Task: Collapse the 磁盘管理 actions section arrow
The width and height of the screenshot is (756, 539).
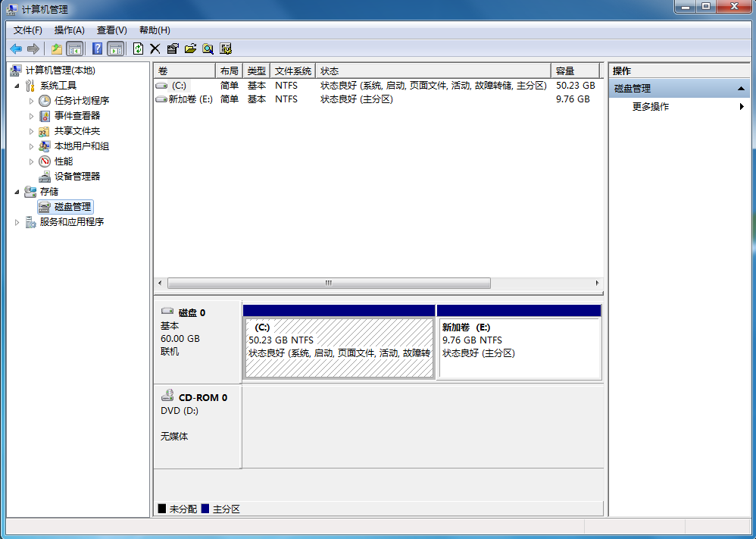Action: pyautogui.click(x=741, y=89)
